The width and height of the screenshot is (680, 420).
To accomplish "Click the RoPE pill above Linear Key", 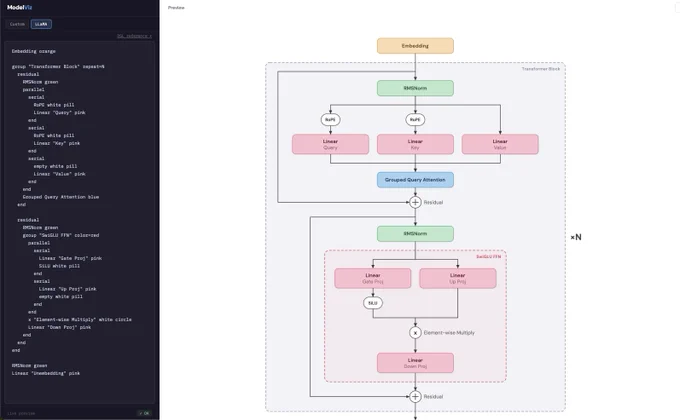I will click(415, 120).
